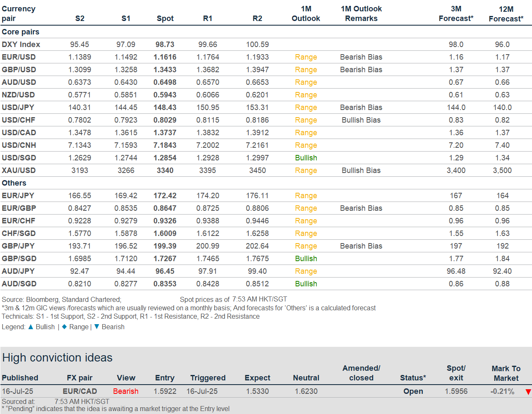Viewport: 532px width, 414px height.
Task: Click the XAU/USD 12M forecast 3,500
Action: pyautogui.click(x=502, y=170)
